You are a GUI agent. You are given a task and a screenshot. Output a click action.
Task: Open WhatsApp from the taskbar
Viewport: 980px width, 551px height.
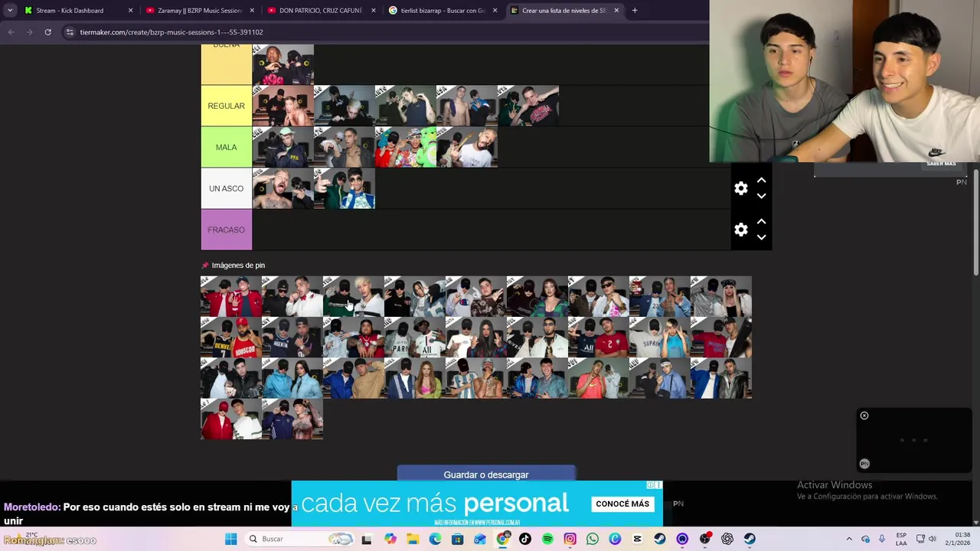point(593,539)
